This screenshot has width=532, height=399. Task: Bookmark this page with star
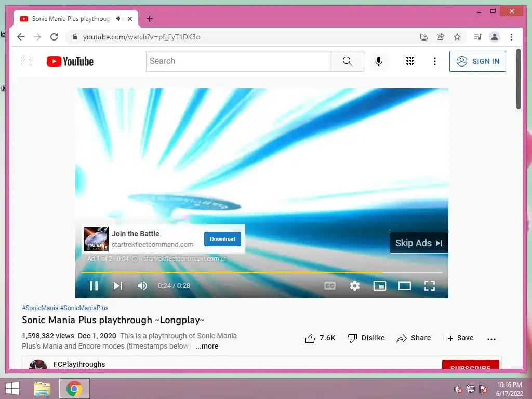[457, 37]
